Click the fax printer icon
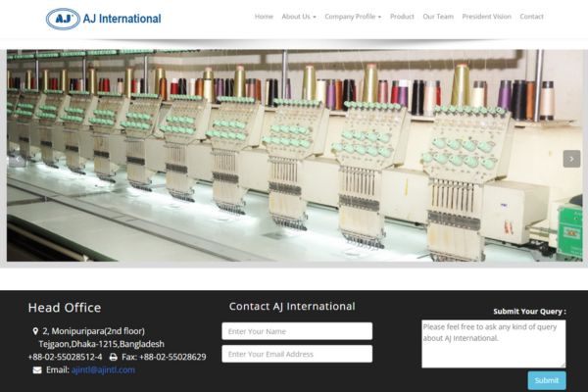The height and width of the screenshot is (392, 588). tap(113, 357)
